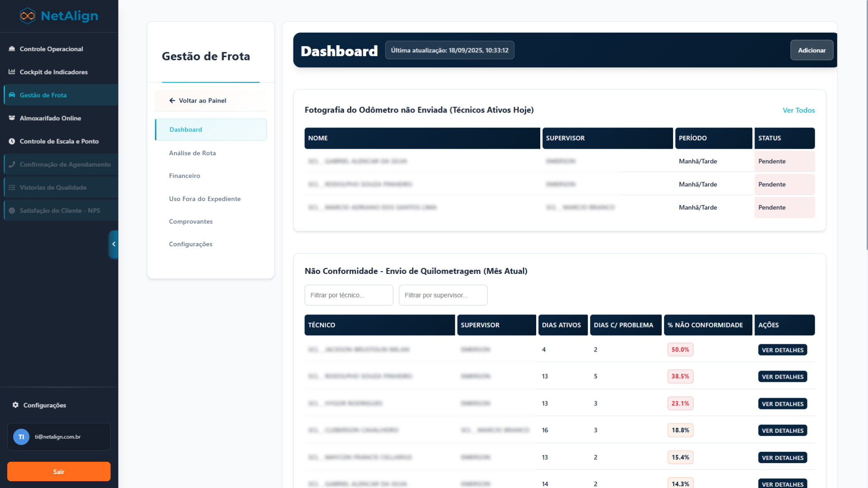Viewport: 868px width, 488px height.
Task: Click the Almoxarifado Online box icon
Action: 12,118
